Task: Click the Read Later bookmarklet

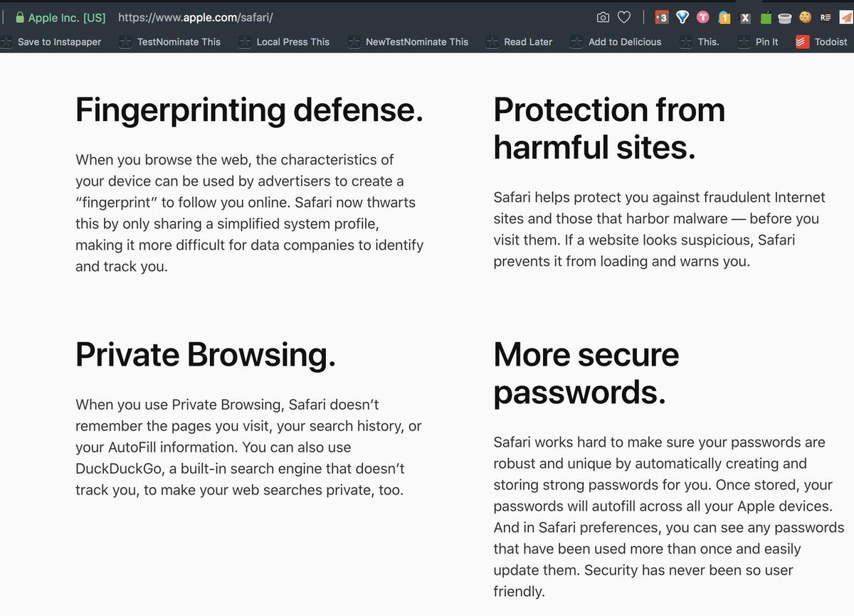Action: pos(519,42)
